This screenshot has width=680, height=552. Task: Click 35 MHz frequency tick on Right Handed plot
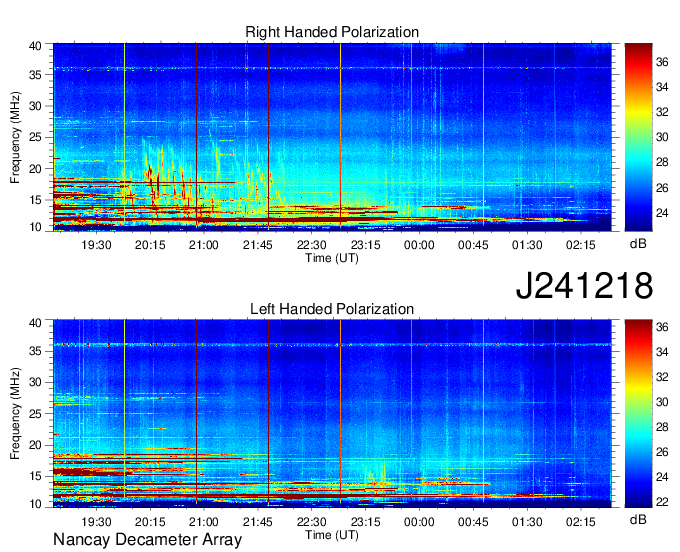[36, 75]
